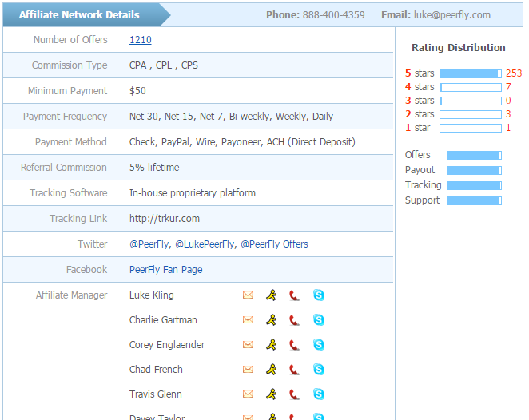Click Chad French's Skype icon
529x420 pixels.
click(319, 369)
